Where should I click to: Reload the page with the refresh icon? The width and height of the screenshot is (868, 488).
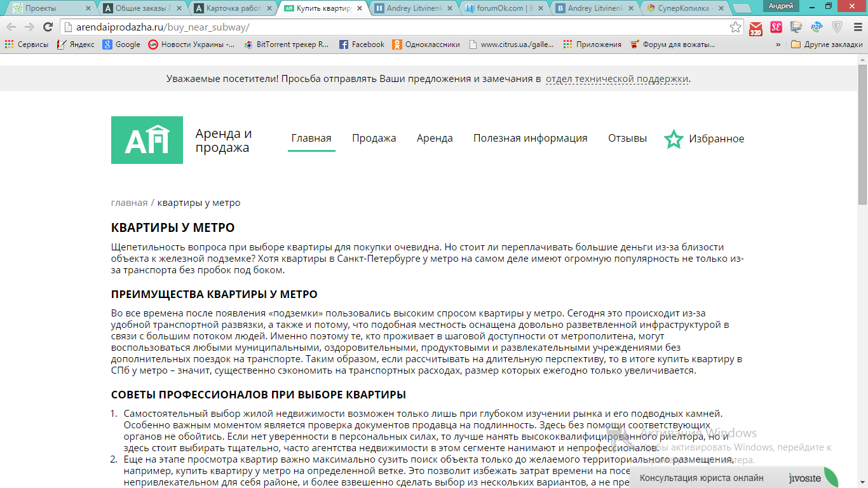click(48, 27)
